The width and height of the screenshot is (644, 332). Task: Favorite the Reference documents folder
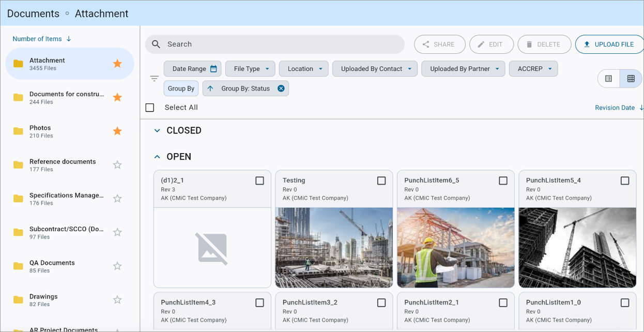[x=117, y=165]
